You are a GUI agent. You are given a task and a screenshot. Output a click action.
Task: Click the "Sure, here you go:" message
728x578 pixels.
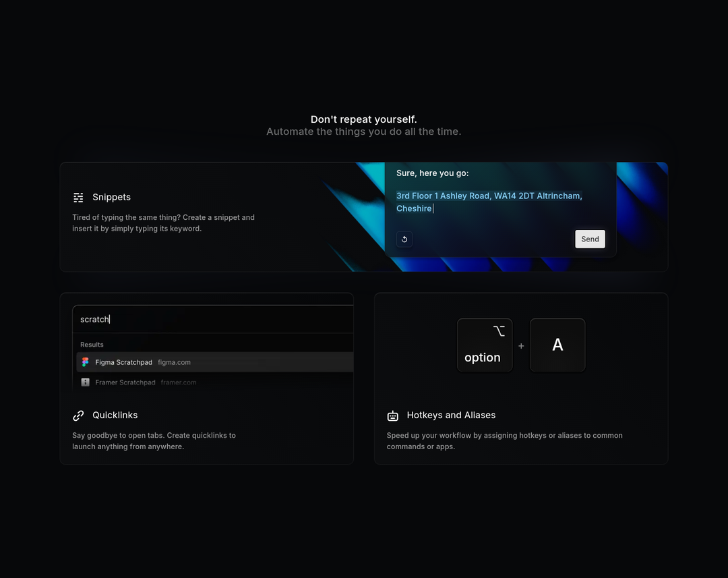click(x=432, y=173)
